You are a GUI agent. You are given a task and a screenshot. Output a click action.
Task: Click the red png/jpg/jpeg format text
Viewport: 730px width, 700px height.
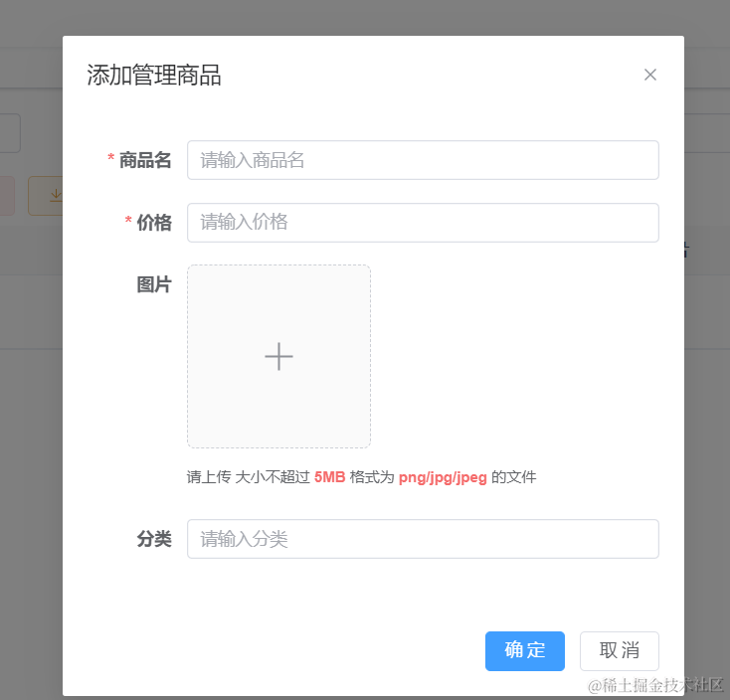click(x=443, y=477)
